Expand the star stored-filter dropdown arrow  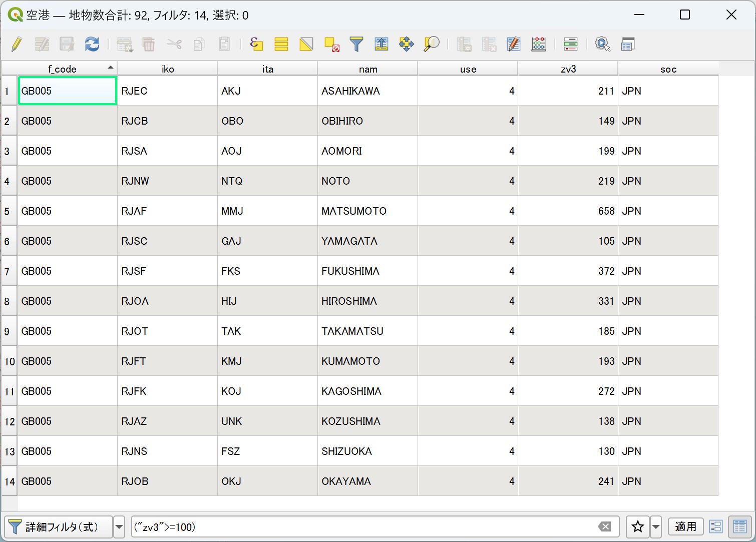[x=656, y=526]
